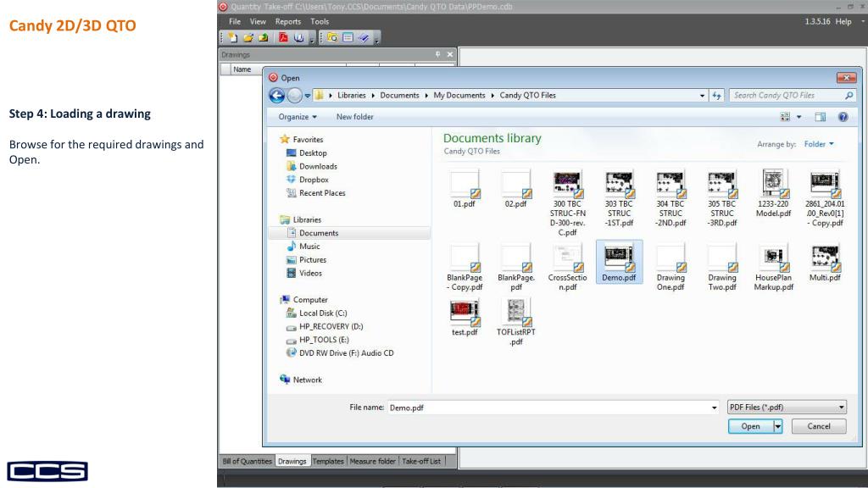Switch to the Measure folder tab
This screenshot has width=868, height=488.
(373, 461)
